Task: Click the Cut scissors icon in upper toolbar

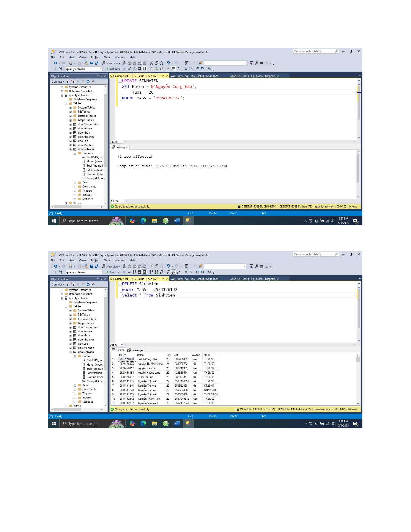Action: [x=151, y=63]
